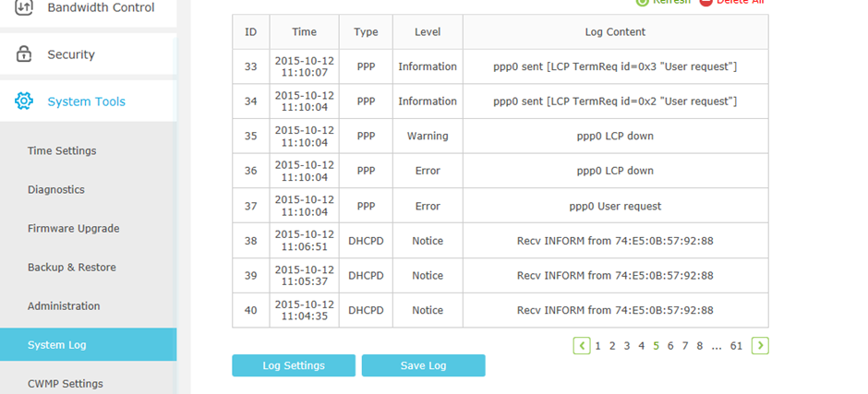
Task: Click the red Delete All icon
Action: click(705, 2)
